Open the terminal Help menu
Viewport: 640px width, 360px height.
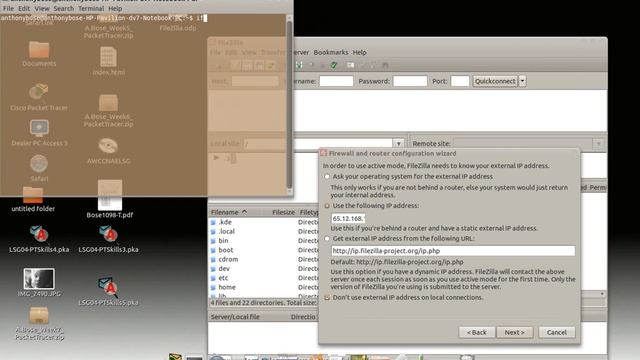(115, 8)
